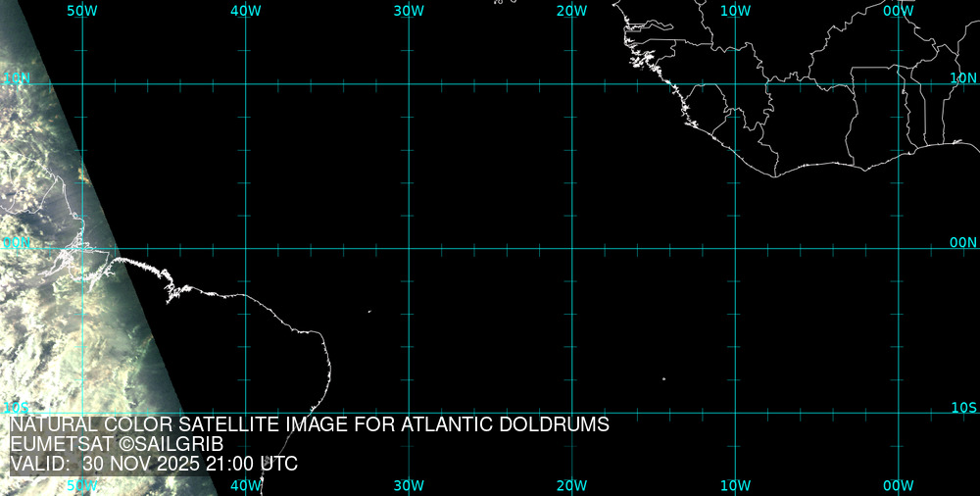Click grid intersection of 20W and 10N

[x=571, y=84]
